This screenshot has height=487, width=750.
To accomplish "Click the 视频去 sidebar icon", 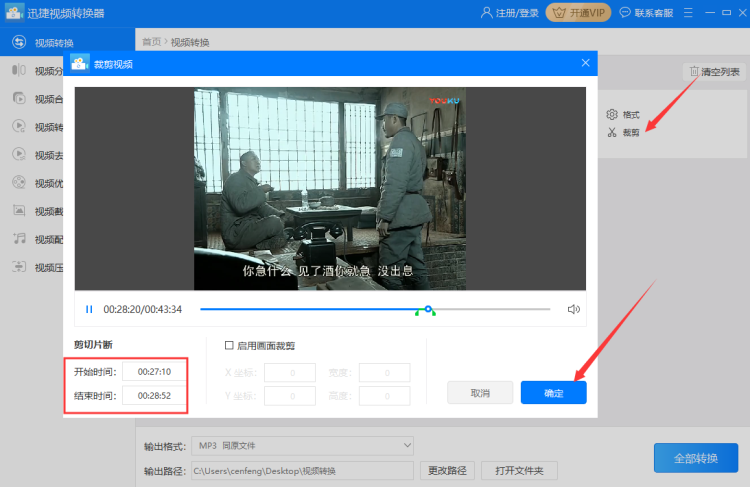I will point(19,154).
